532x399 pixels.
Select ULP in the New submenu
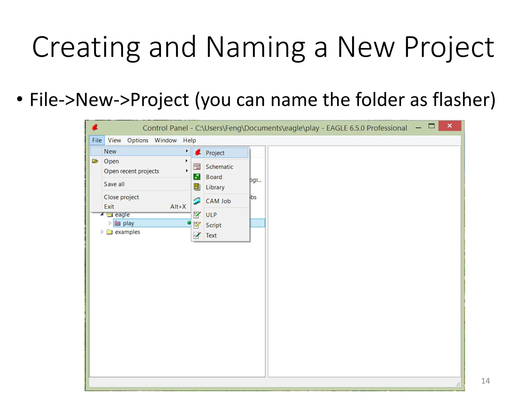(x=220, y=215)
